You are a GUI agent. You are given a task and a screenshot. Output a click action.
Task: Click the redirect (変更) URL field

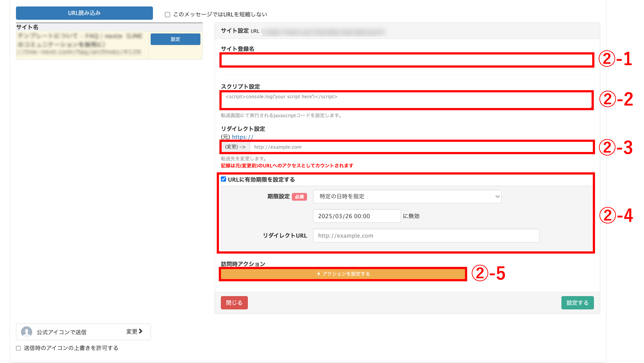pyautogui.click(x=421, y=147)
